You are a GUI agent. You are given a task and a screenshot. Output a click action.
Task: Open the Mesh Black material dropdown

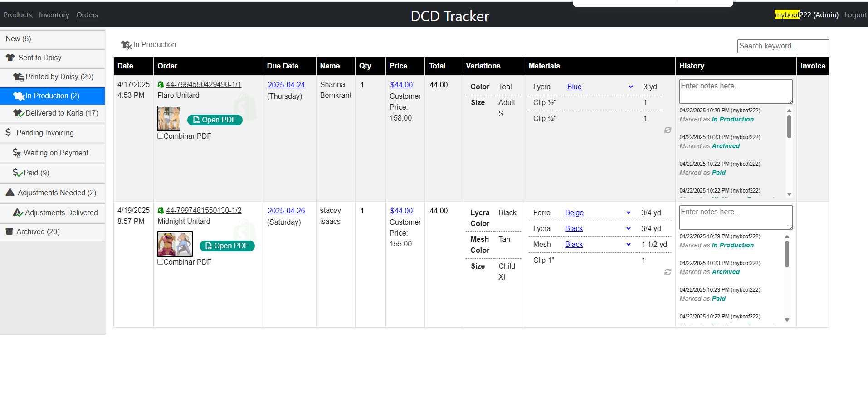click(x=628, y=245)
